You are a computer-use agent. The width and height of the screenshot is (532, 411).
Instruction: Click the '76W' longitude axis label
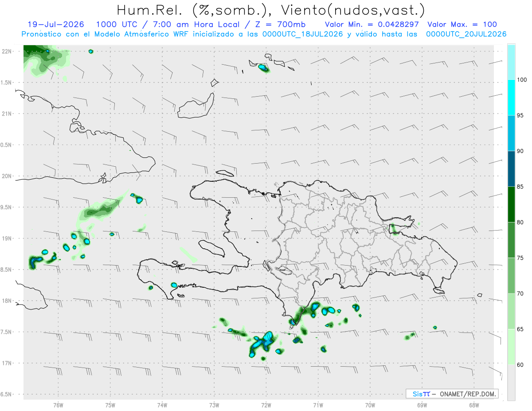coord(58,404)
